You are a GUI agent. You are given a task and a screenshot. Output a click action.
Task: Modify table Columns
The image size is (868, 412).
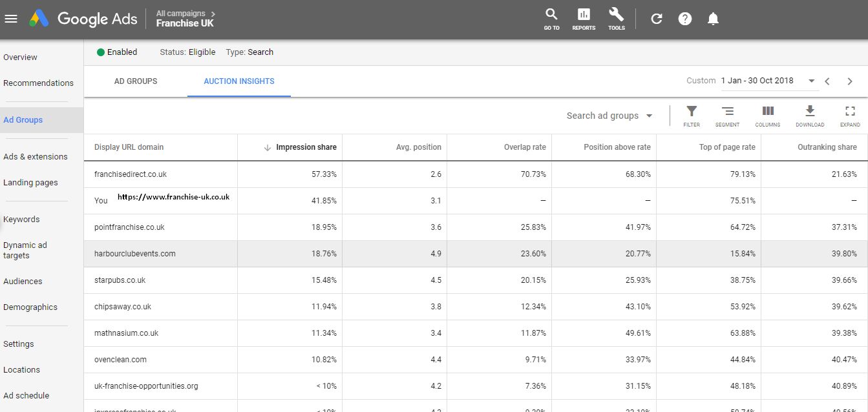tap(768, 116)
